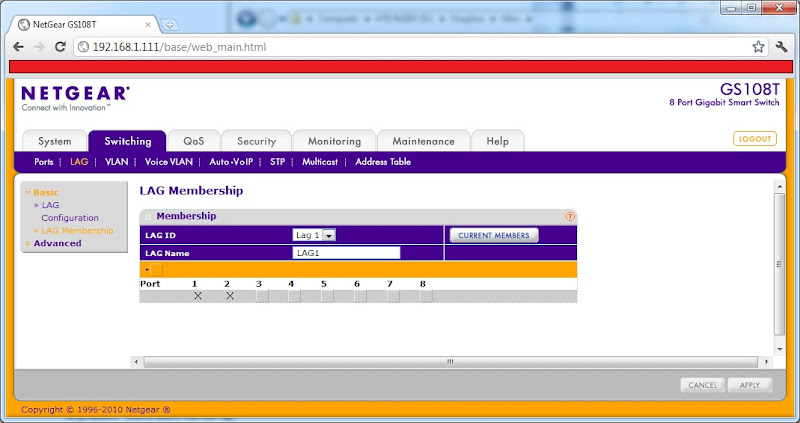Viewport: 800px width, 423px height.
Task: Click the LOGOUT button
Action: (x=755, y=139)
